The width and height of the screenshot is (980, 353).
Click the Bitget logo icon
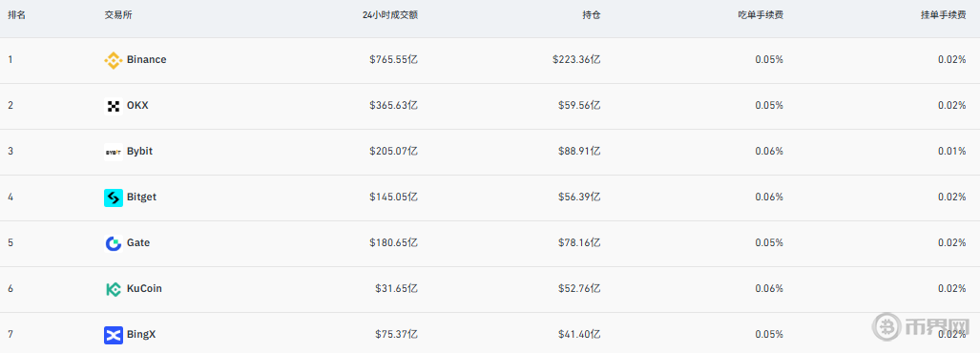pyautogui.click(x=114, y=198)
